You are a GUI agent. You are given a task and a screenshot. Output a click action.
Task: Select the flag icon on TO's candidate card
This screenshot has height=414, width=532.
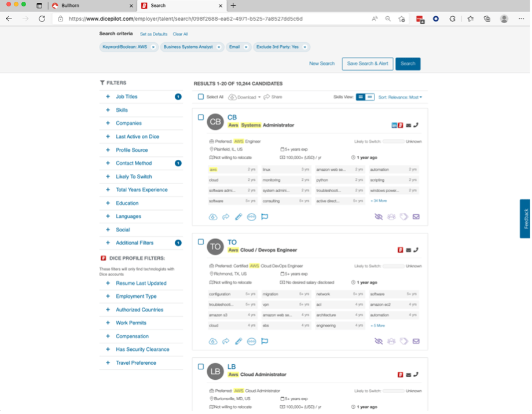pos(265,341)
